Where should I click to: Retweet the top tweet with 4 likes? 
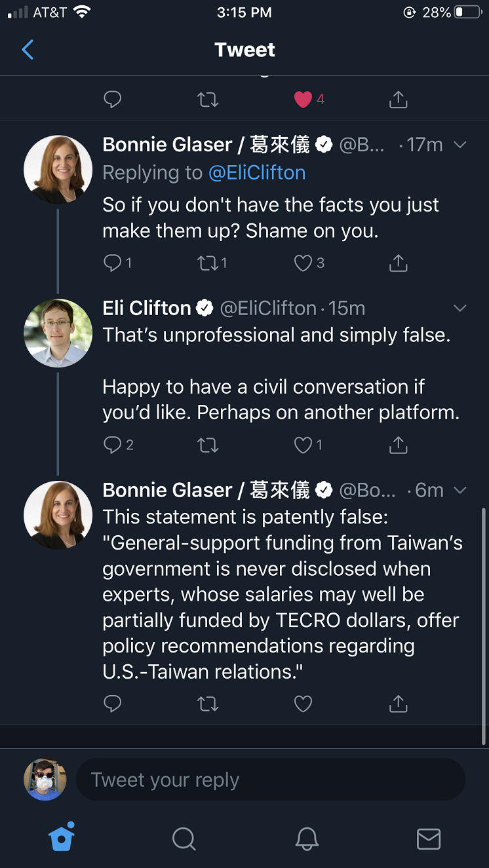click(x=208, y=100)
